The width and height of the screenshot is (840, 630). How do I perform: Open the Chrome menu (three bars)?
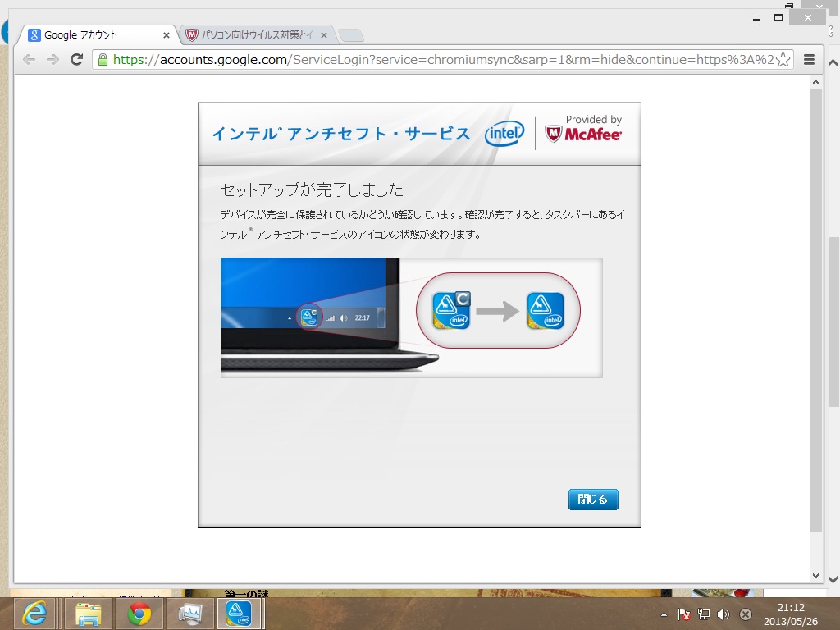(809, 59)
